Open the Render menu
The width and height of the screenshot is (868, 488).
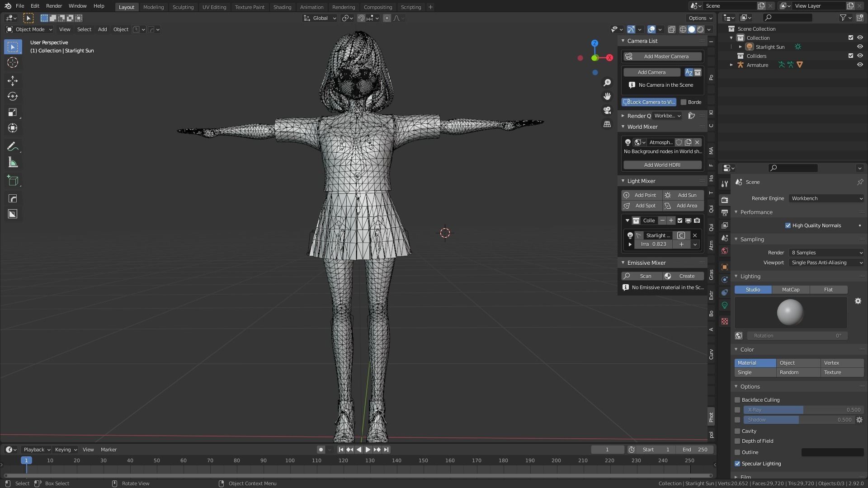pyautogui.click(x=54, y=6)
